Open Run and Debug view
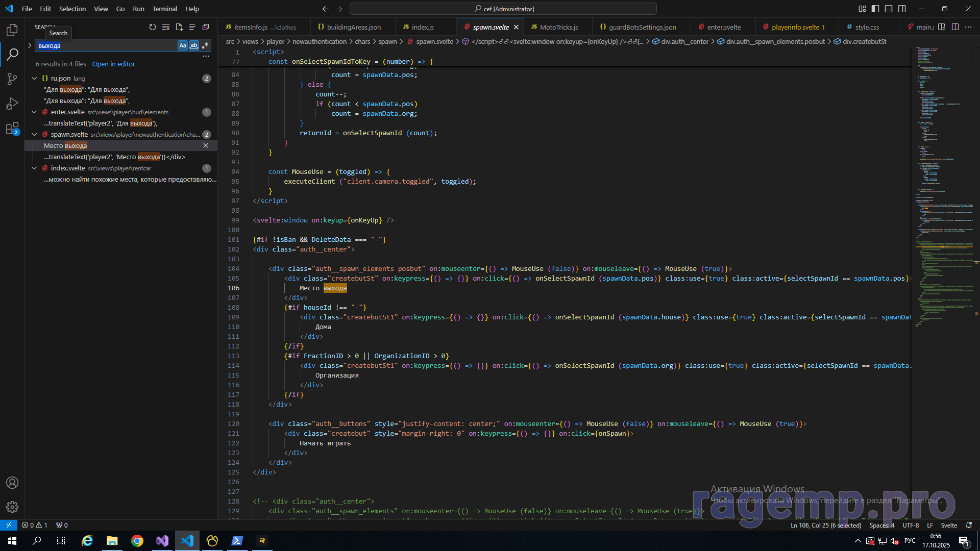The image size is (980, 551). click(x=12, y=104)
